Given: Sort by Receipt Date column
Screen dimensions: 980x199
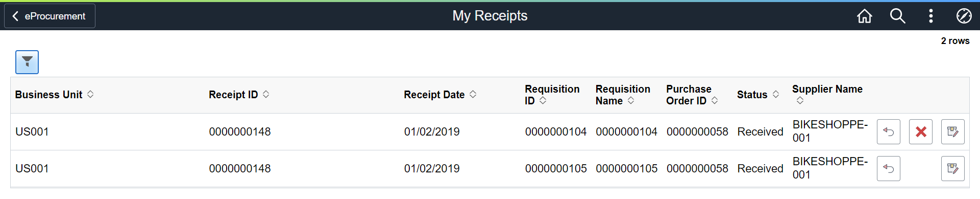Looking at the screenshot, I should point(440,95).
